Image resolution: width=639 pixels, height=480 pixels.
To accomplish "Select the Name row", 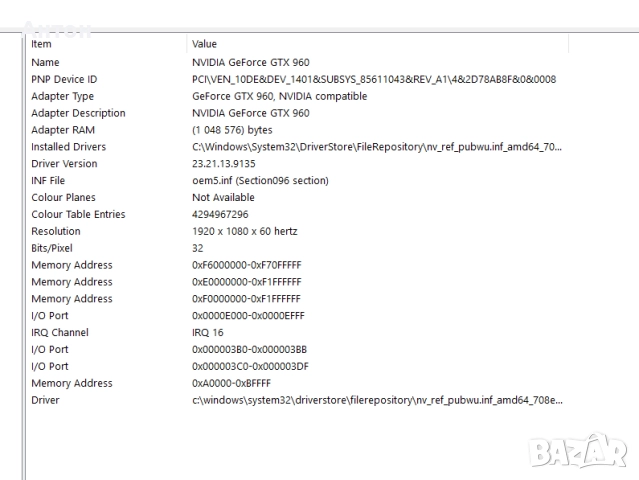I will (x=46, y=62).
